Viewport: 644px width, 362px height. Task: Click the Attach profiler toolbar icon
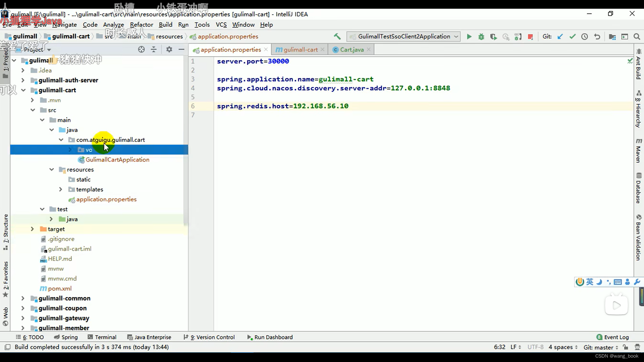[506, 37]
